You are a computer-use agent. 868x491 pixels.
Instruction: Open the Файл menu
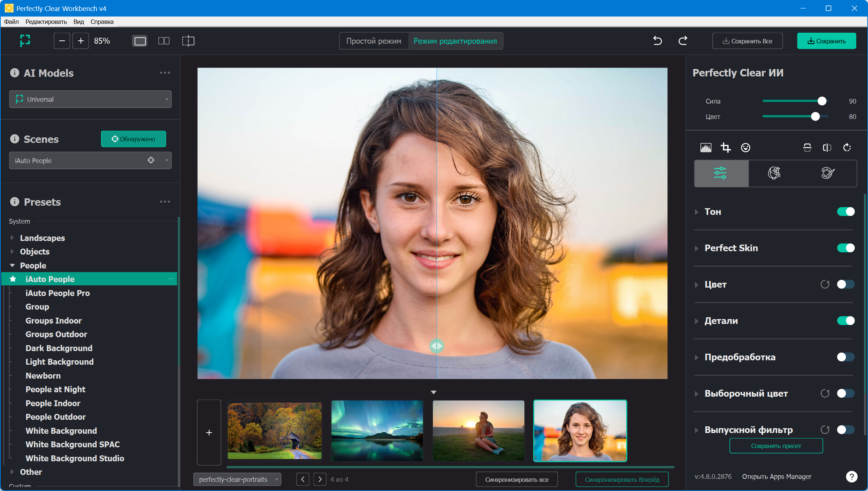11,22
